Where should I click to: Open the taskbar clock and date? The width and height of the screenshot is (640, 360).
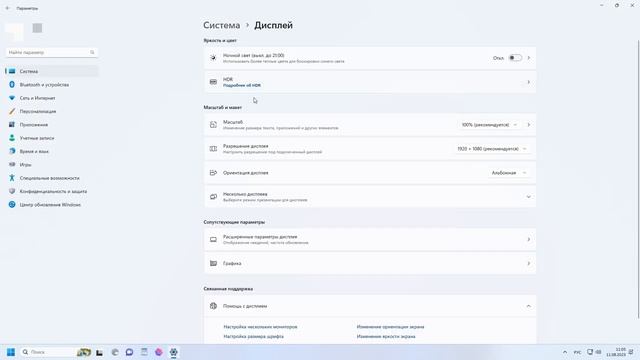click(616, 352)
